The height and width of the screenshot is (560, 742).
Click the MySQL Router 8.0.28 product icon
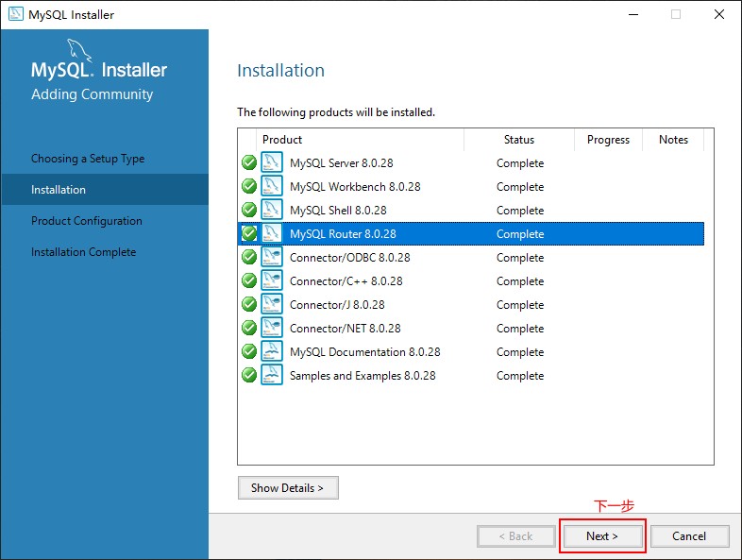[x=272, y=233]
